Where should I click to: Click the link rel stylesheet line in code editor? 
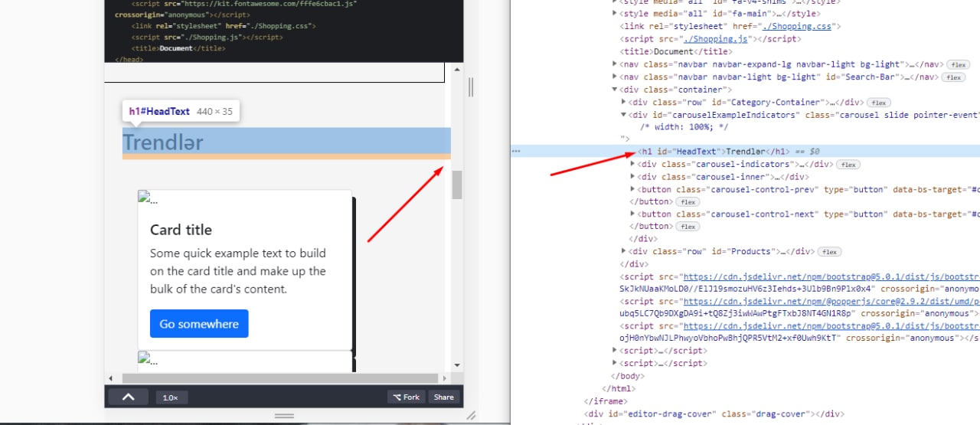click(224, 26)
